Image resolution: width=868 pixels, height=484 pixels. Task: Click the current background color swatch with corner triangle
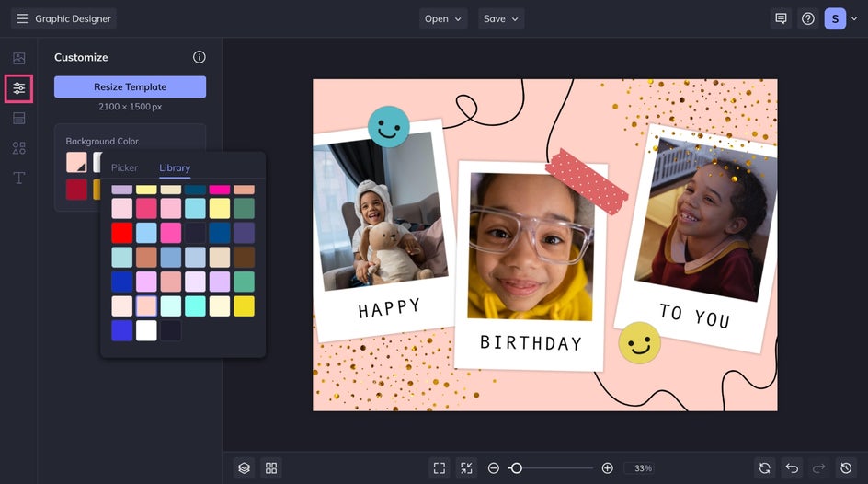76,162
